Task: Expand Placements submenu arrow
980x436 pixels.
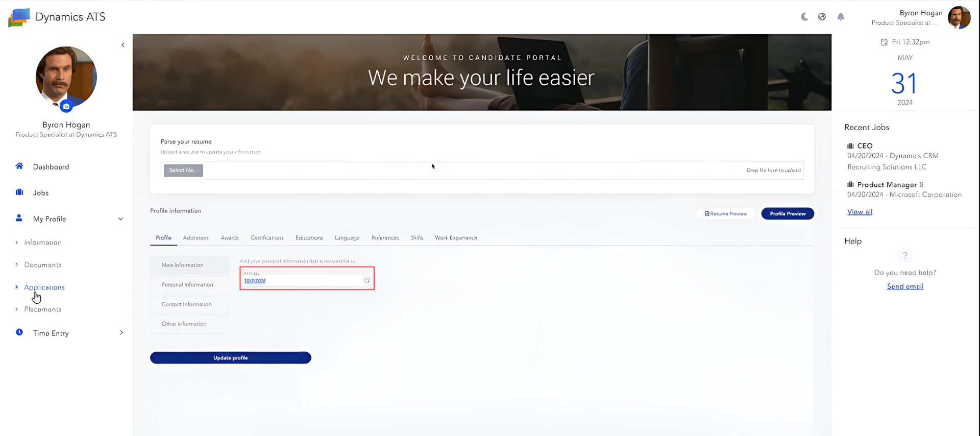Action: tap(16, 309)
